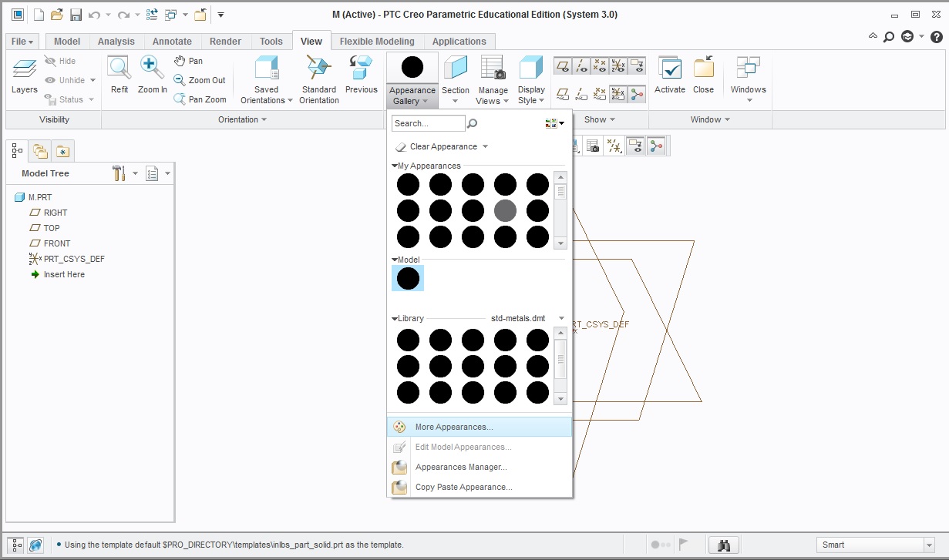Image resolution: width=949 pixels, height=560 pixels.
Task: Open the Folder Browser tab in navigator
Action: tap(40, 151)
